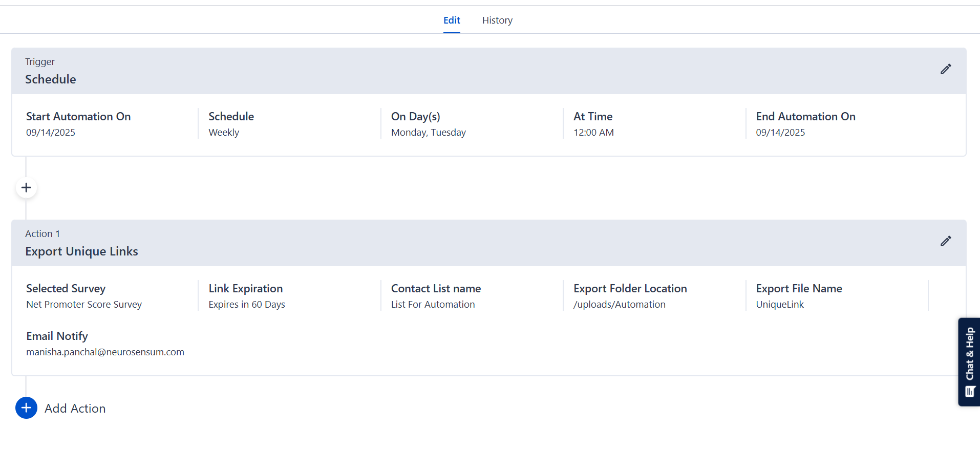Click the pencil icon to edit the Schedule trigger
This screenshot has height=471, width=980.
945,69
